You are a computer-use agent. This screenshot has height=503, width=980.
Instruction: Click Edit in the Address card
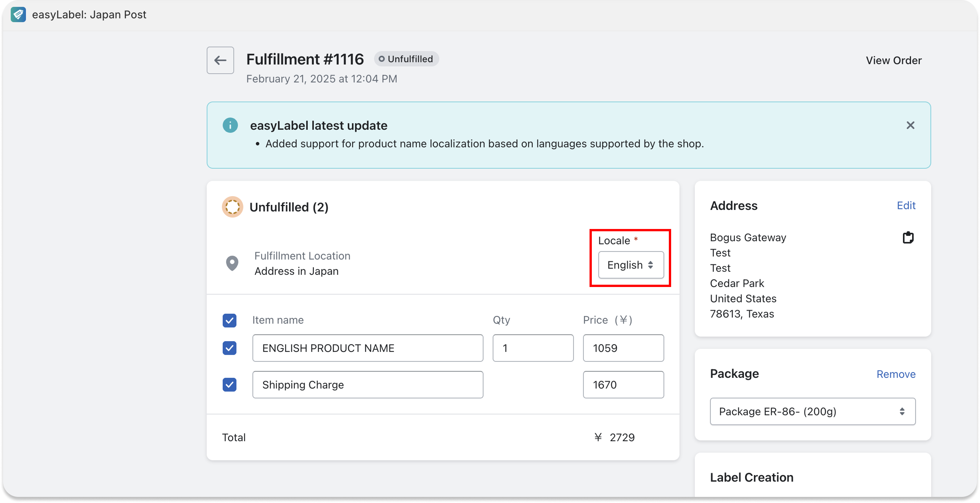[x=906, y=206]
